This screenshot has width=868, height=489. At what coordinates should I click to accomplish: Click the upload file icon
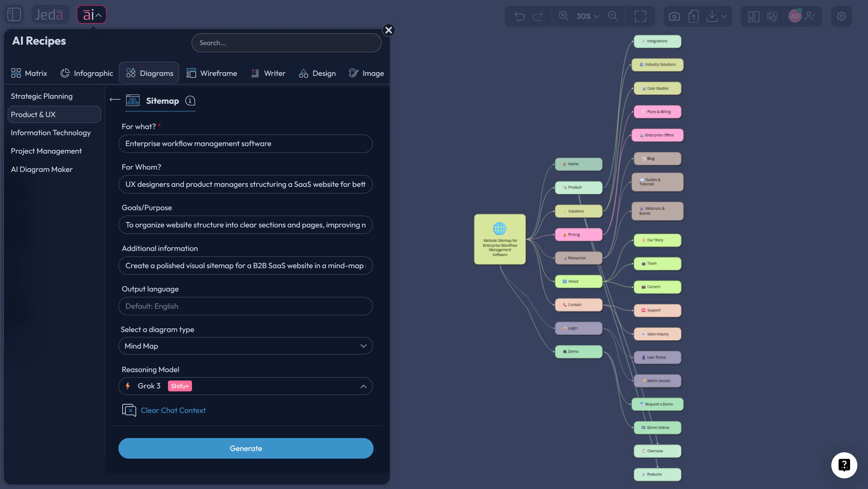click(x=693, y=16)
